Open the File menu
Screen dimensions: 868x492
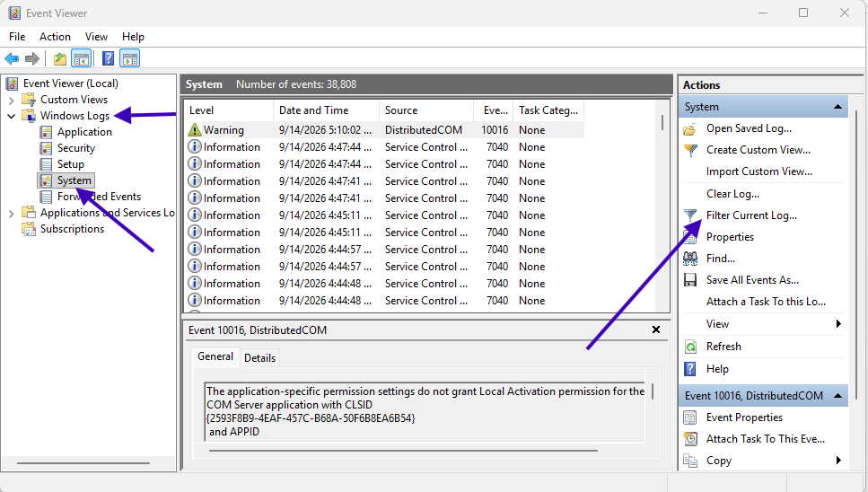[17, 37]
